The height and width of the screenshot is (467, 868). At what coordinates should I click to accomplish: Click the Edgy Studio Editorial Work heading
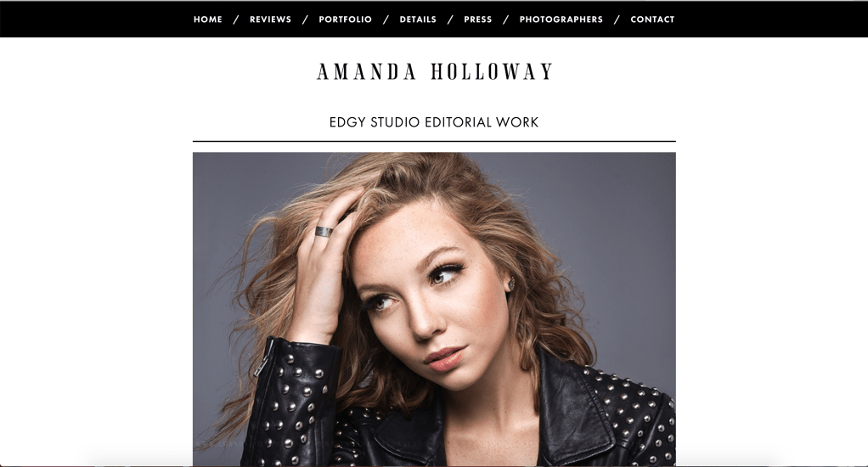434,122
